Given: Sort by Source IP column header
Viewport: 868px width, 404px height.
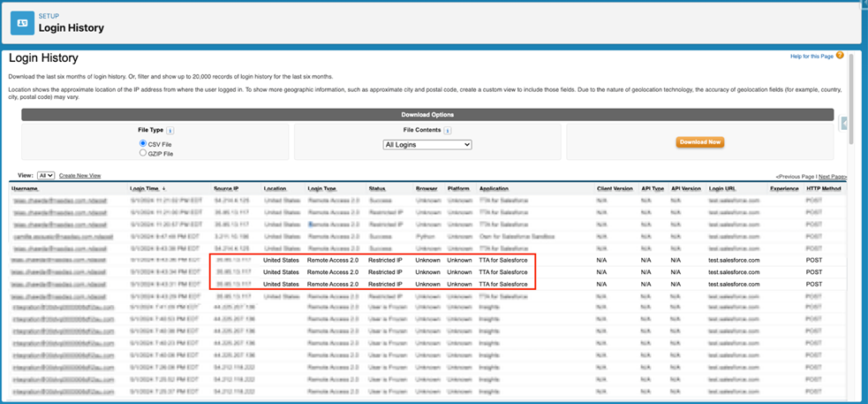Looking at the screenshot, I should [x=228, y=189].
